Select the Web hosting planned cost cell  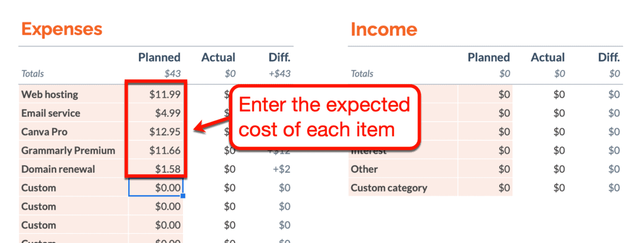155,94
